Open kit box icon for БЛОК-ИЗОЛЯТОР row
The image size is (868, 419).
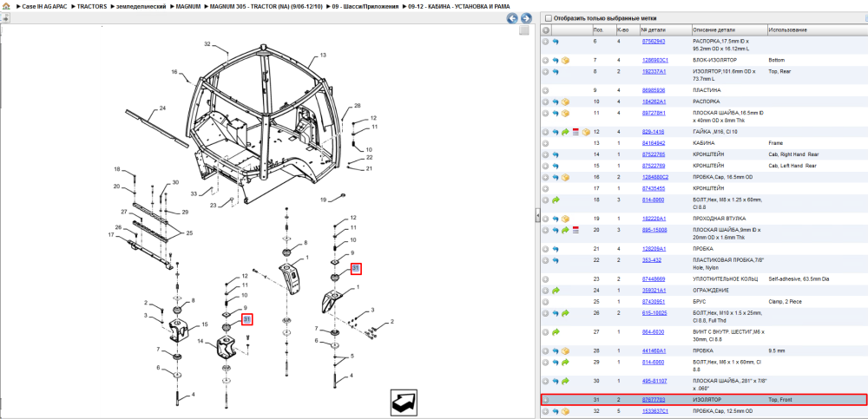566,60
